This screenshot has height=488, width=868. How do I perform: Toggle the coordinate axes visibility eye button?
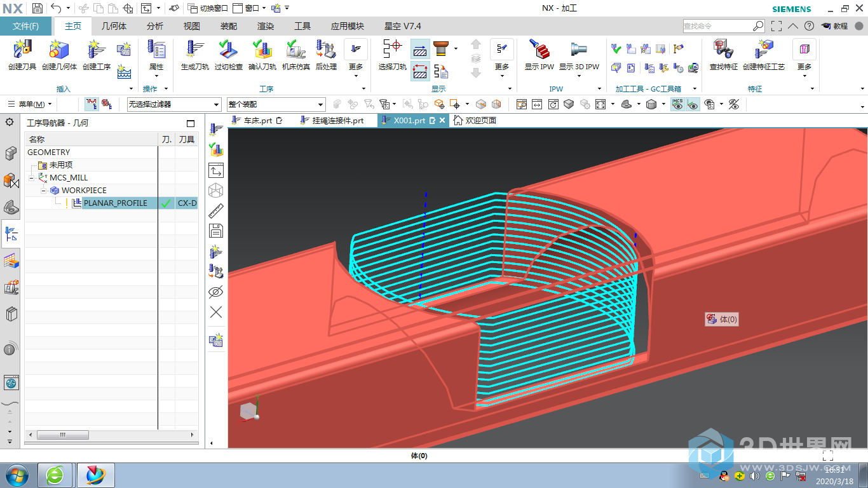coord(693,104)
